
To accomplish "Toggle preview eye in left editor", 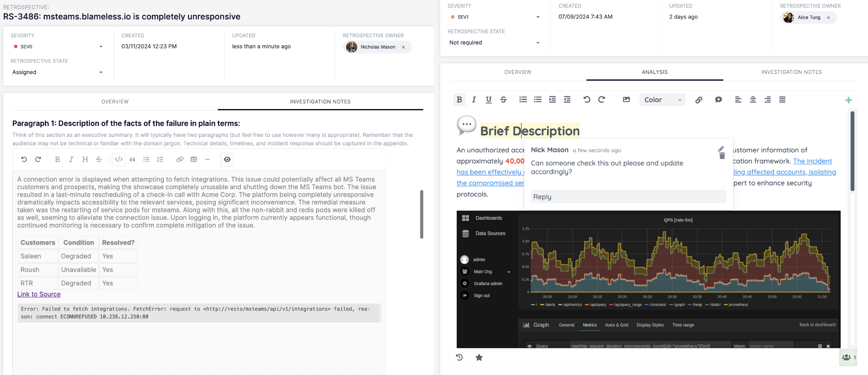I will tap(227, 159).
